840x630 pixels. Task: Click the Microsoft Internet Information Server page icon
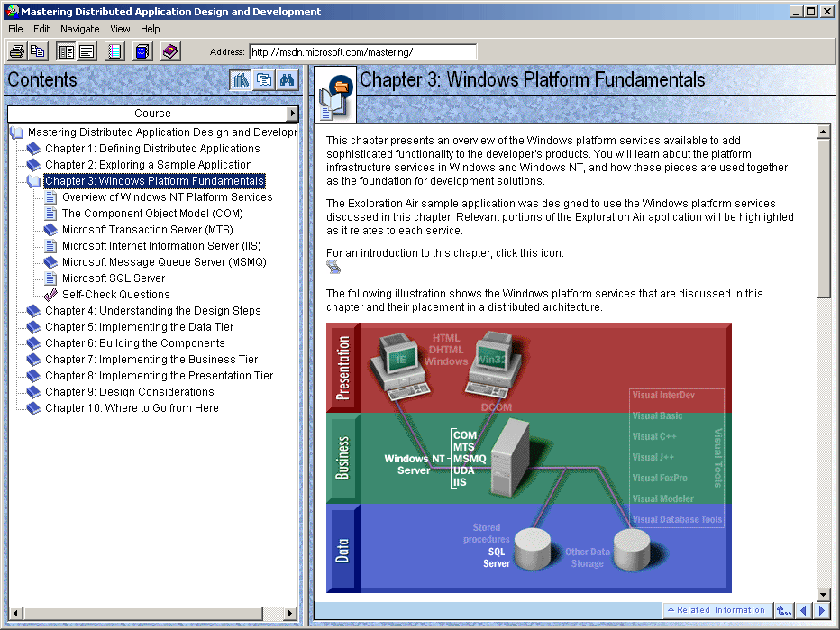pyautogui.click(x=50, y=246)
